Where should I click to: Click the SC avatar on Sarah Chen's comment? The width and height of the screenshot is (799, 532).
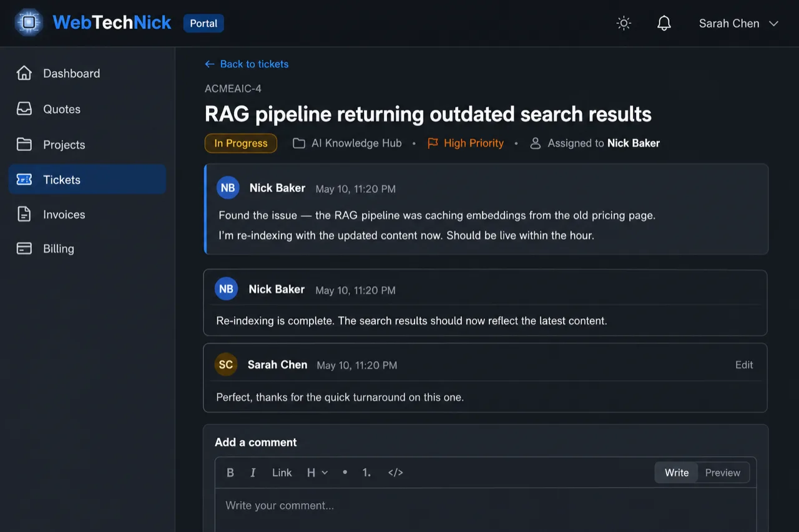click(x=226, y=365)
